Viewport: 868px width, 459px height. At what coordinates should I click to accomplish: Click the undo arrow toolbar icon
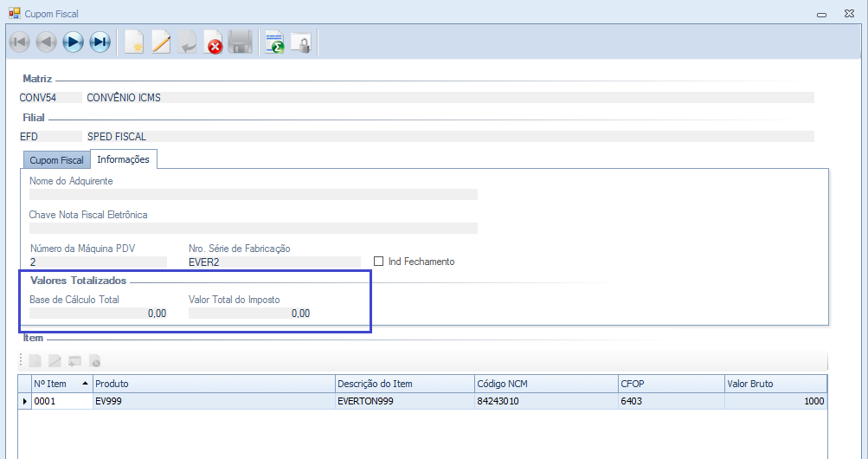187,42
